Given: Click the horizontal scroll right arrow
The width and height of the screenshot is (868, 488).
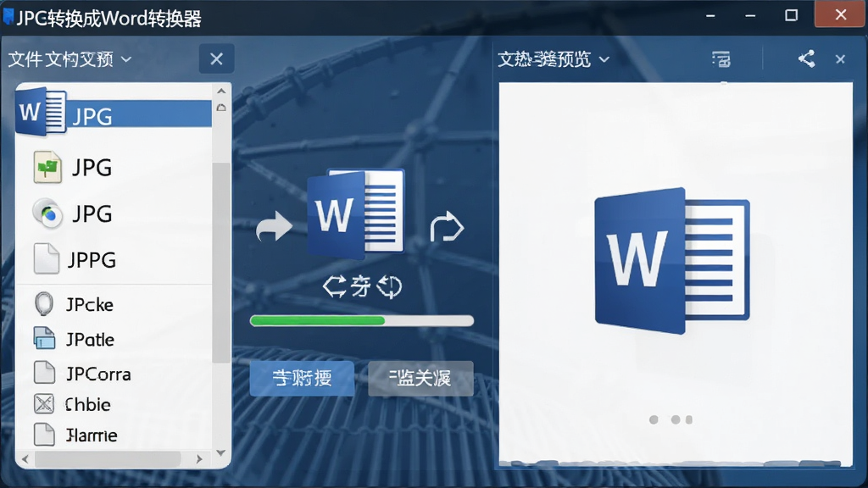Looking at the screenshot, I should [199, 459].
